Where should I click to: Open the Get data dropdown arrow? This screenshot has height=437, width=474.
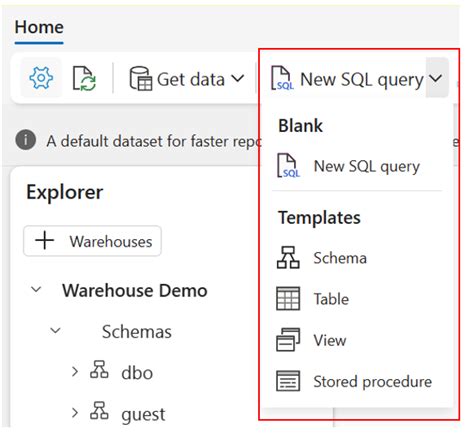click(238, 79)
